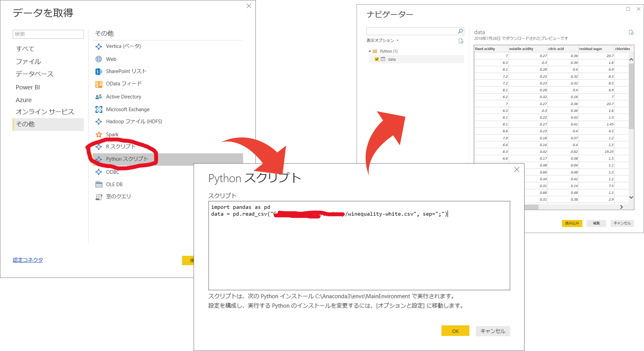Select the R スクリプト connector
The image size is (644, 351).
click(x=120, y=146)
